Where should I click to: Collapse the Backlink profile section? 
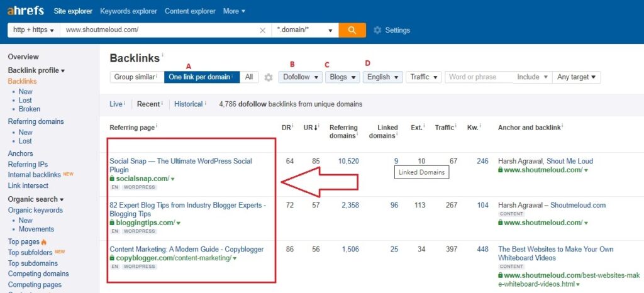(x=36, y=70)
